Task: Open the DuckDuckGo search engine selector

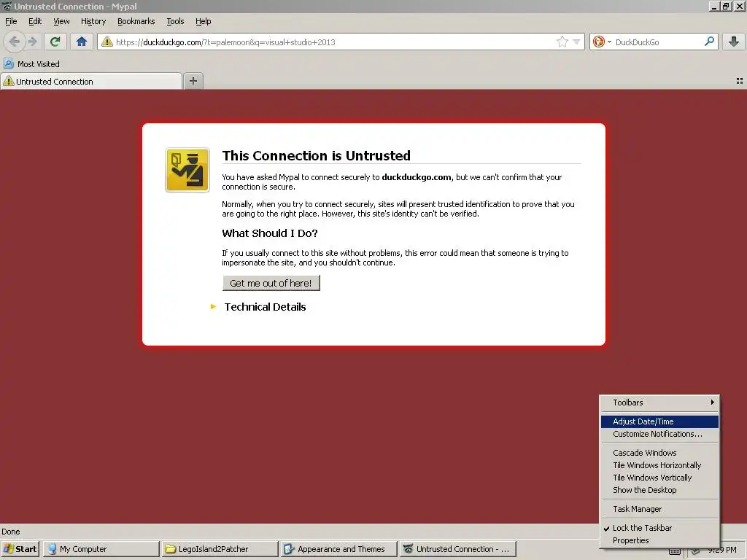Action: [x=602, y=42]
